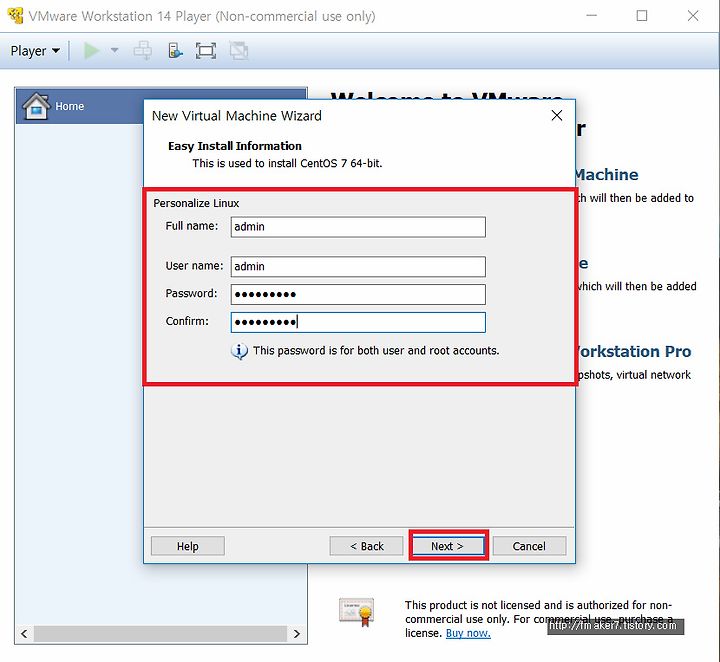Expand the power options dropdown arrow
The image size is (720, 662).
(x=114, y=50)
